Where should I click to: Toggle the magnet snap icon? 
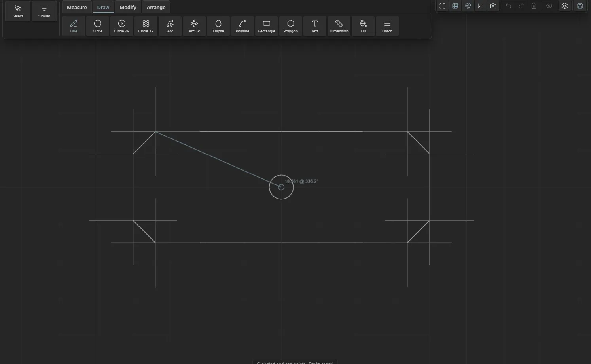click(468, 6)
